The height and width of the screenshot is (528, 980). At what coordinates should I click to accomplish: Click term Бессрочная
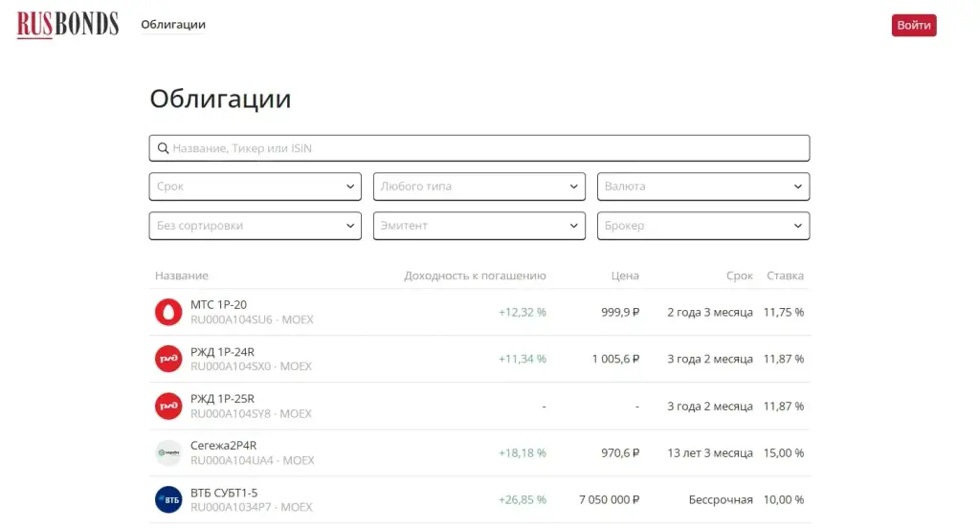pyautogui.click(x=721, y=500)
